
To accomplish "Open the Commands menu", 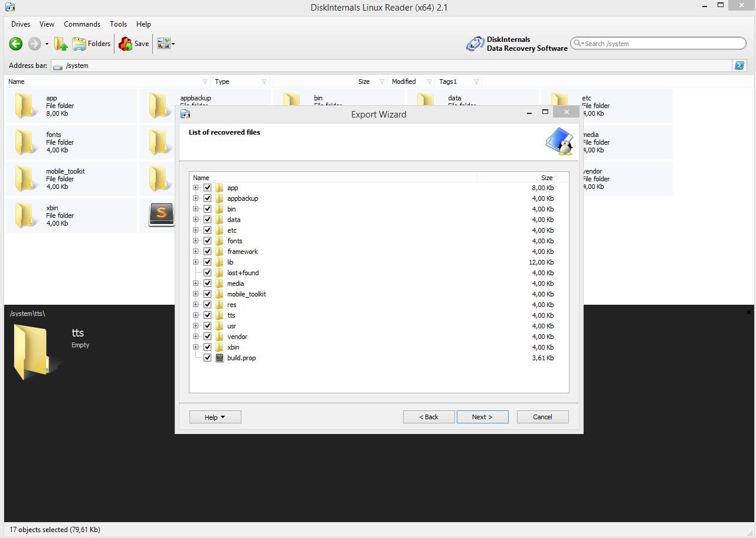I will click(82, 24).
